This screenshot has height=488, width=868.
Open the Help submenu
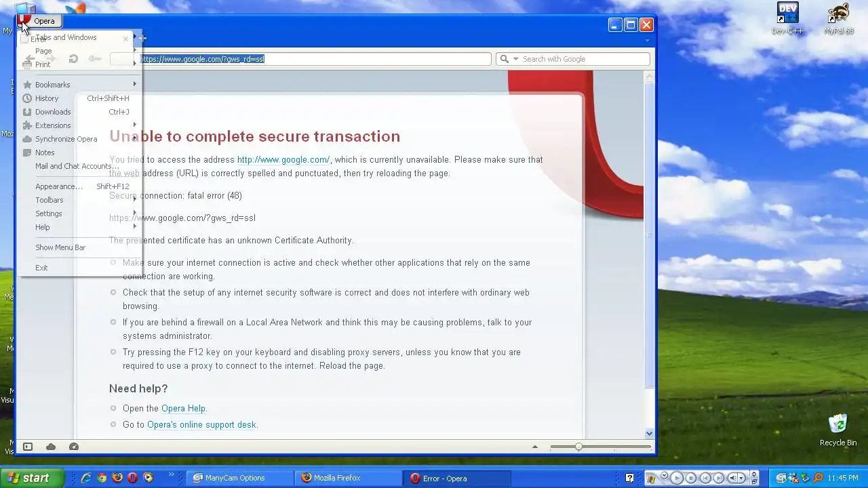point(79,227)
